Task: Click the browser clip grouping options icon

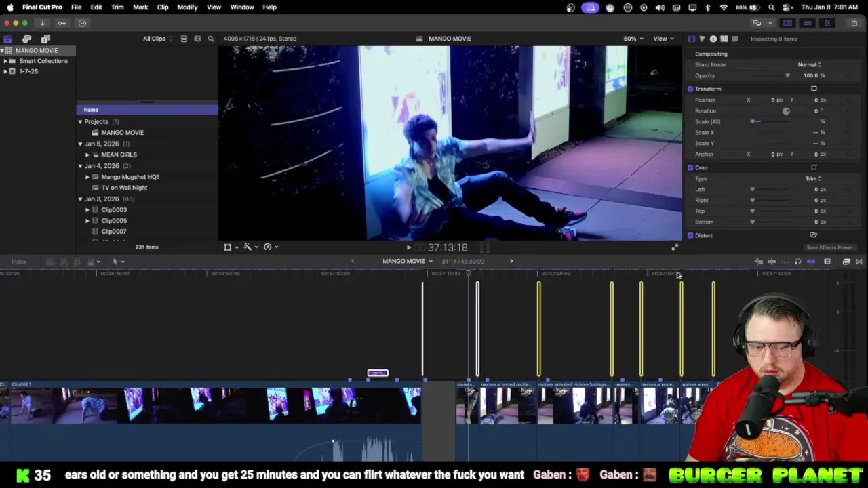Action: 197,39
